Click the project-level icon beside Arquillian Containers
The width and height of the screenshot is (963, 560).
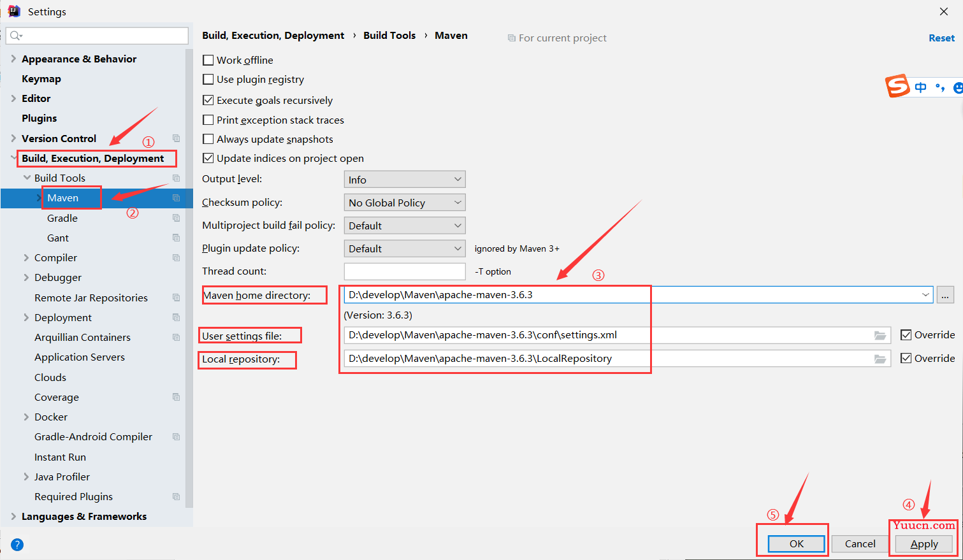[177, 337]
